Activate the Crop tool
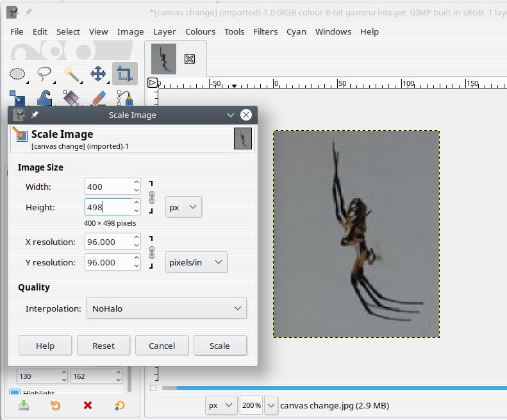This screenshot has width=507, height=420. pyautogui.click(x=125, y=74)
